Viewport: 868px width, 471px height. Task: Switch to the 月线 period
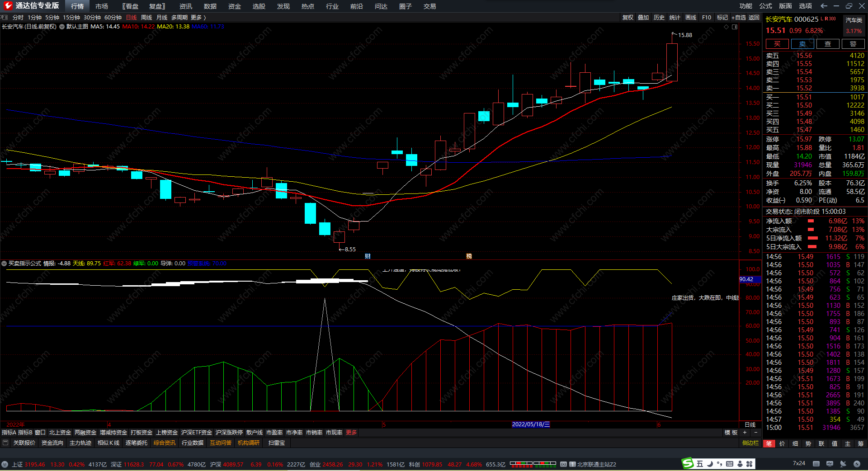pos(162,18)
